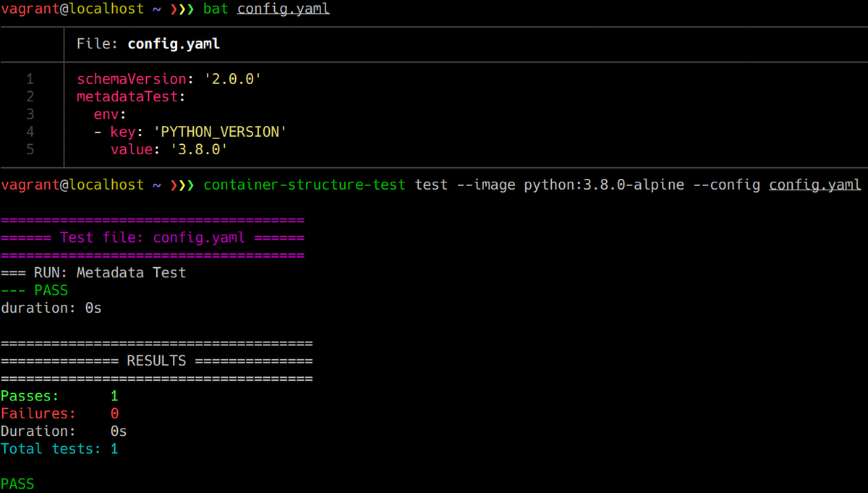
Task: Click the 'test' subcommand in second command
Action: (432, 185)
